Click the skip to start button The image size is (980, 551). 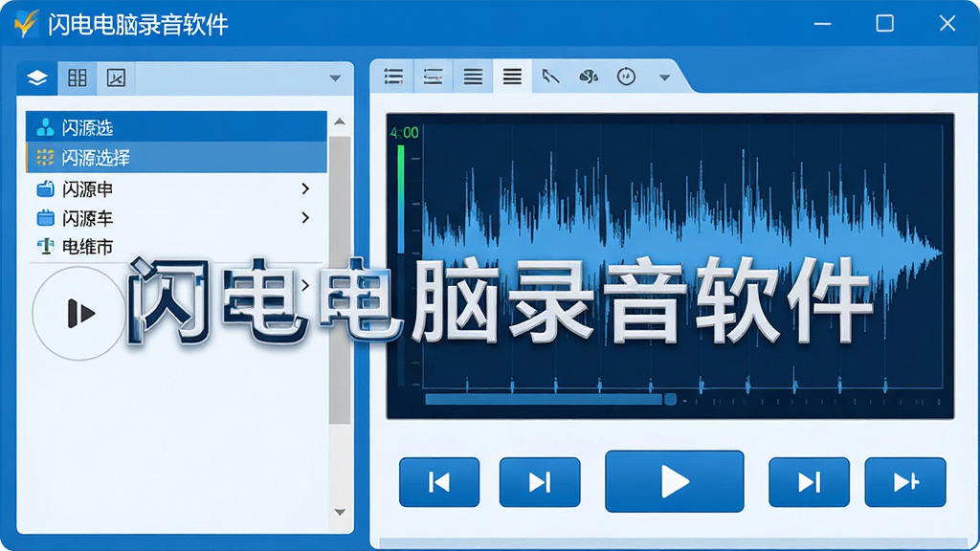(439, 482)
